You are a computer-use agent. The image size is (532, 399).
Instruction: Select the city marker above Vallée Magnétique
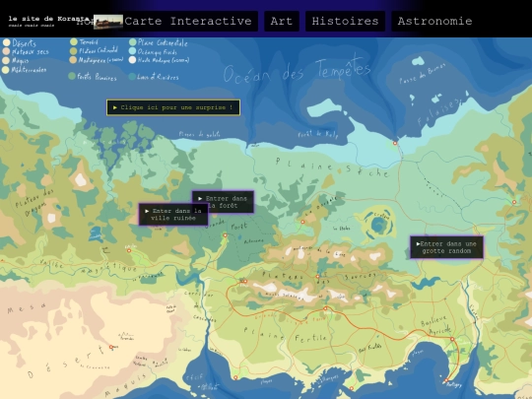tap(129, 251)
